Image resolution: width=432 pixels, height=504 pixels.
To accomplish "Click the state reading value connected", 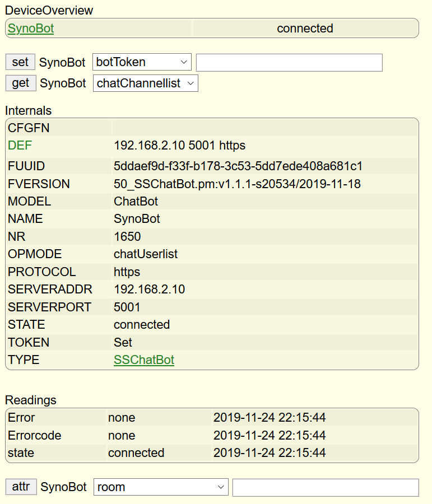I will pos(136,453).
